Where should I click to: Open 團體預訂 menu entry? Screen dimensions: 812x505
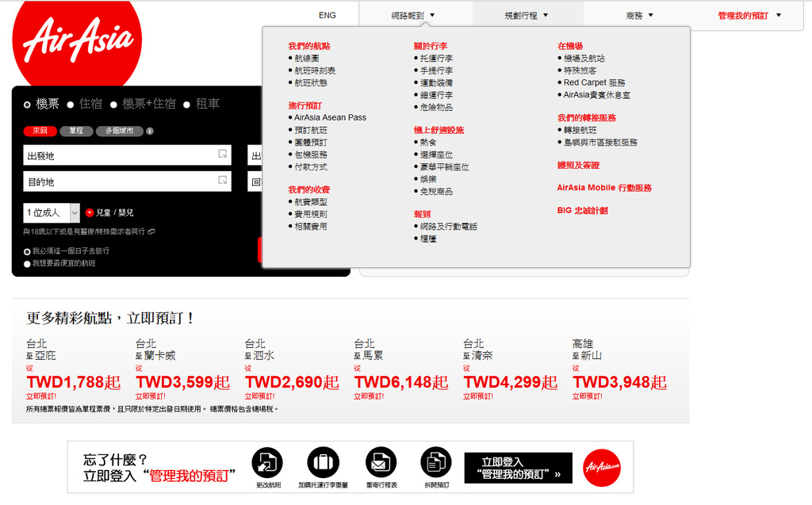(x=311, y=143)
